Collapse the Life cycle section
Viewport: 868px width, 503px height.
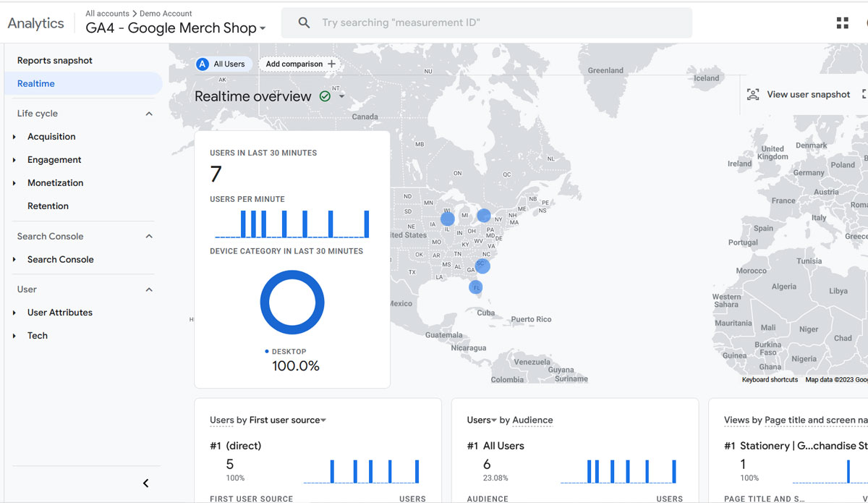[149, 114]
